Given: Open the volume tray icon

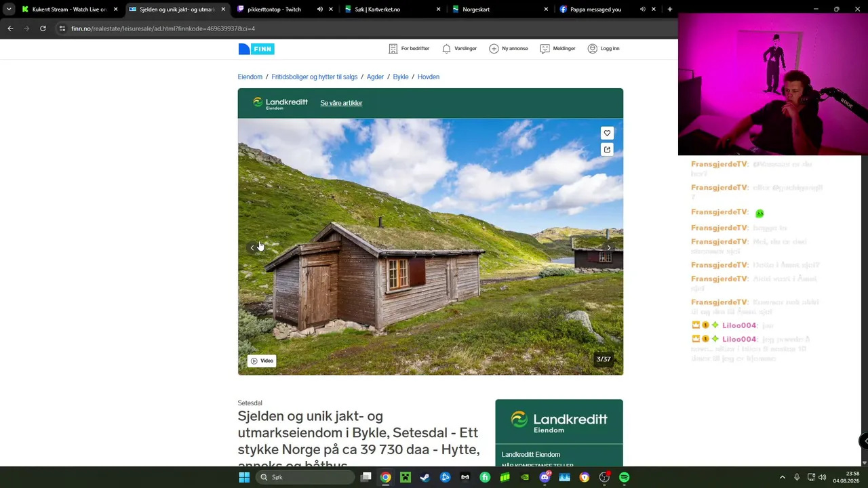Looking at the screenshot, I should coord(822,477).
